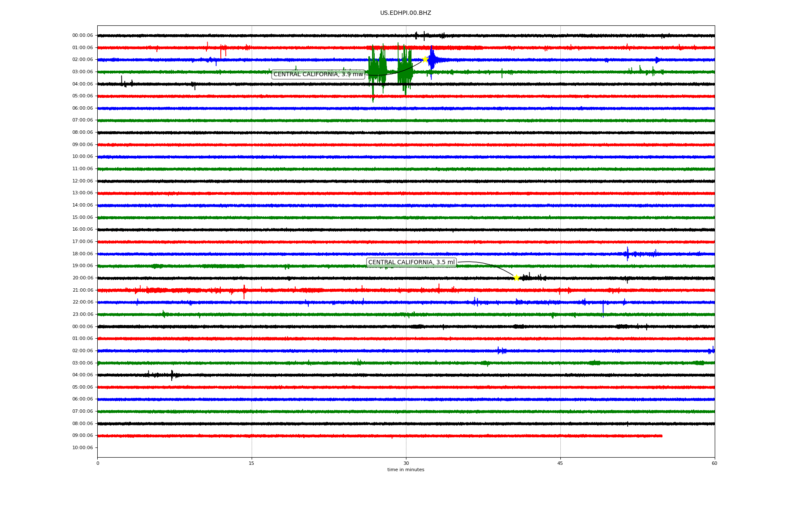The image size is (812, 508).
Task: Click the 0 tick on the minutes axis
Action: click(98, 463)
